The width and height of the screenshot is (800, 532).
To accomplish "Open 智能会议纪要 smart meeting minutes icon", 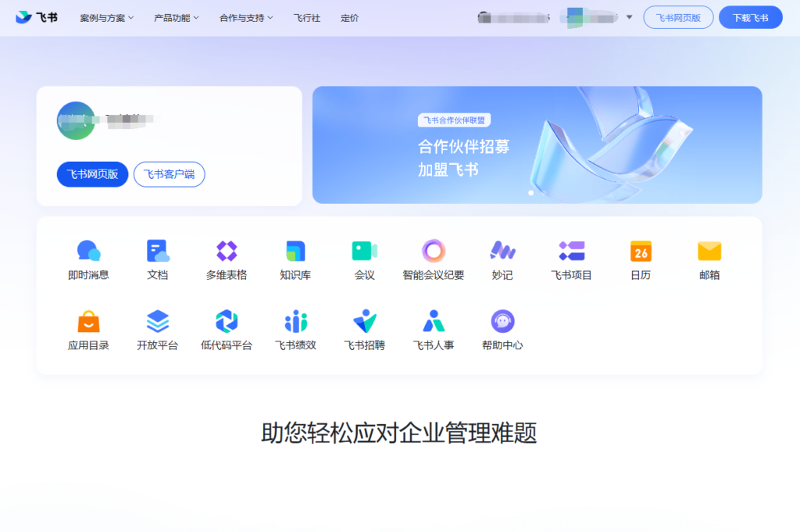I will pyautogui.click(x=432, y=250).
